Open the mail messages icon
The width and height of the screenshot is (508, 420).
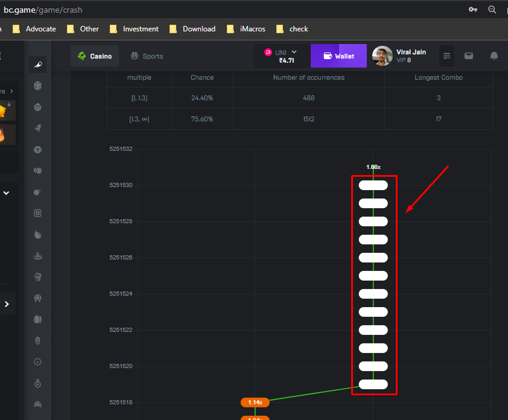469,56
